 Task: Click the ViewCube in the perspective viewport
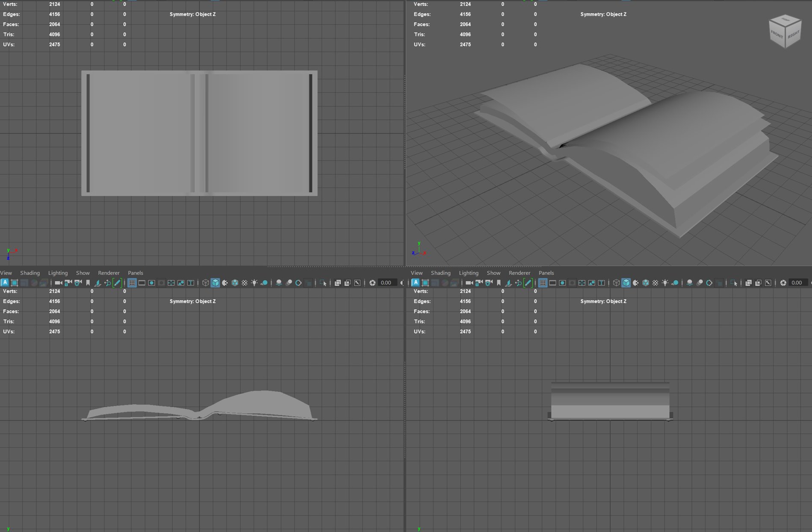tap(785, 31)
